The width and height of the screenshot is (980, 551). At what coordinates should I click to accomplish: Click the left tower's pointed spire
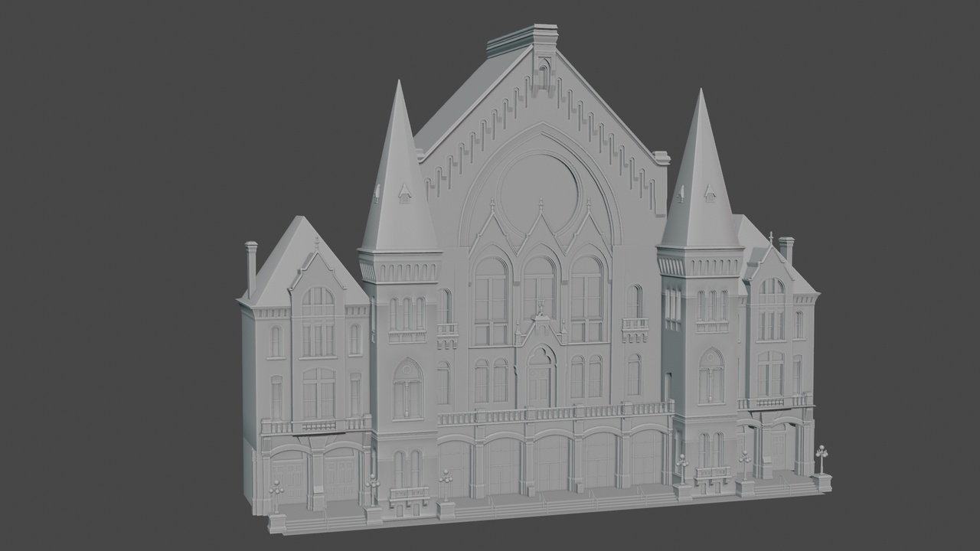click(x=399, y=166)
